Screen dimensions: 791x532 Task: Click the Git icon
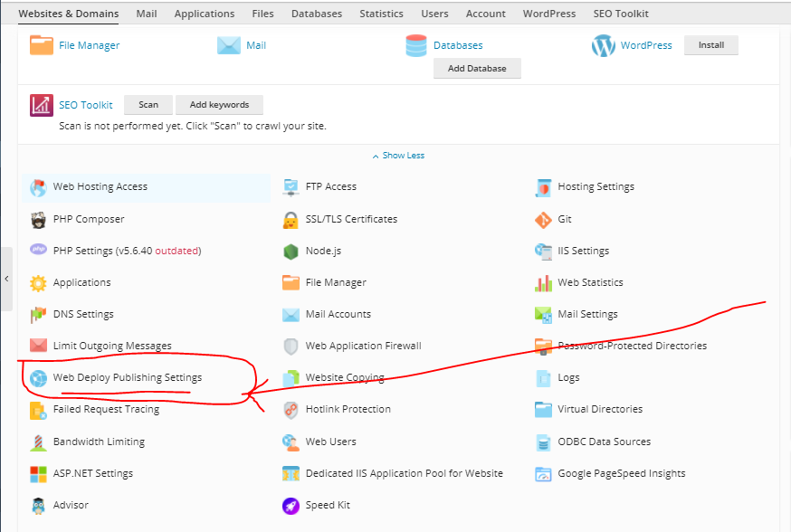543,220
